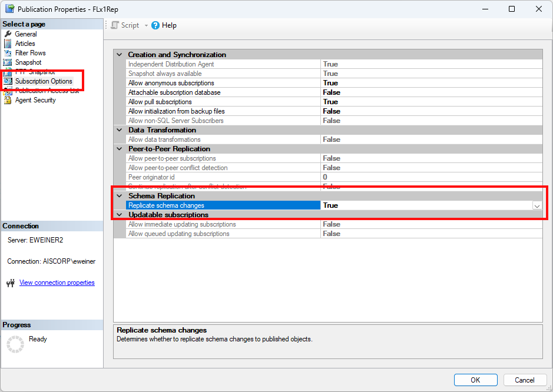Open the Snapshot page via its camera icon
Image resolution: width=553 pixels, height=392 pixels.
pos(9,62)
